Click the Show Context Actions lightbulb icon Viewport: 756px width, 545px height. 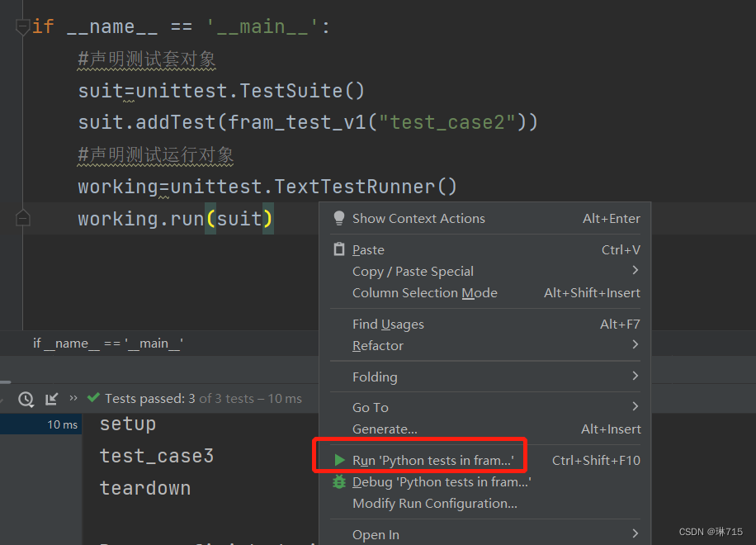coord(338,218)
